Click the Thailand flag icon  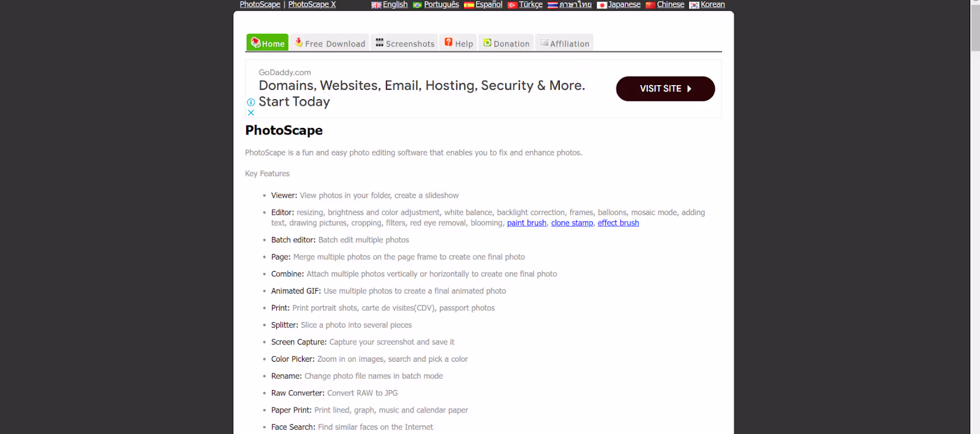coord(552,5)
